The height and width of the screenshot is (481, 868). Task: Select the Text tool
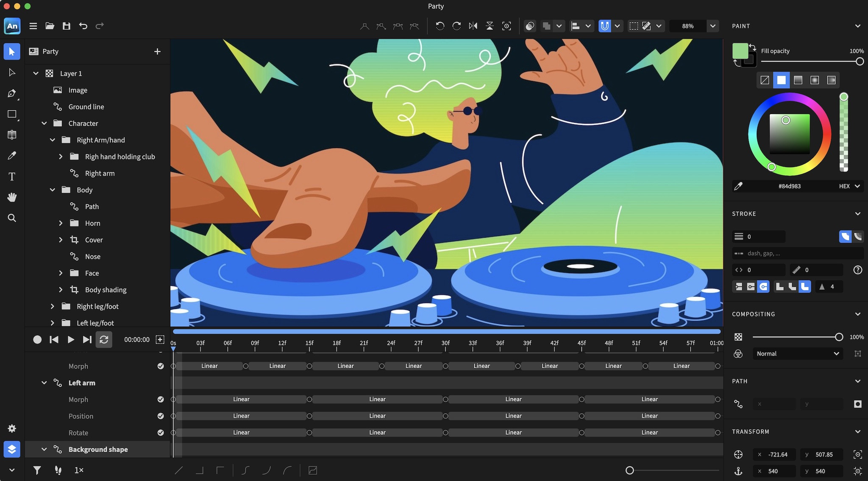click(12, 176)
